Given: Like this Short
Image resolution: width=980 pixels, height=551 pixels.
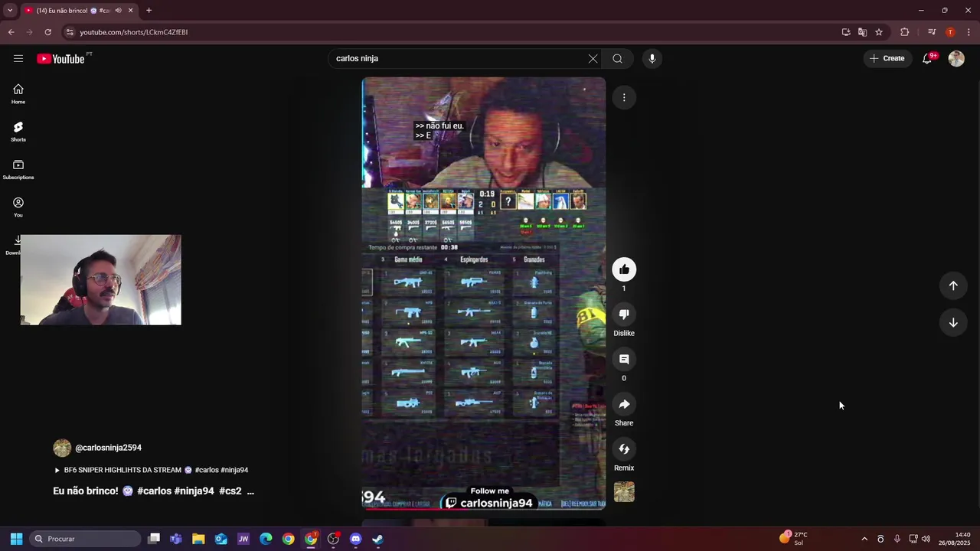Looking at the screenshot, I should [x=624, y=269].
